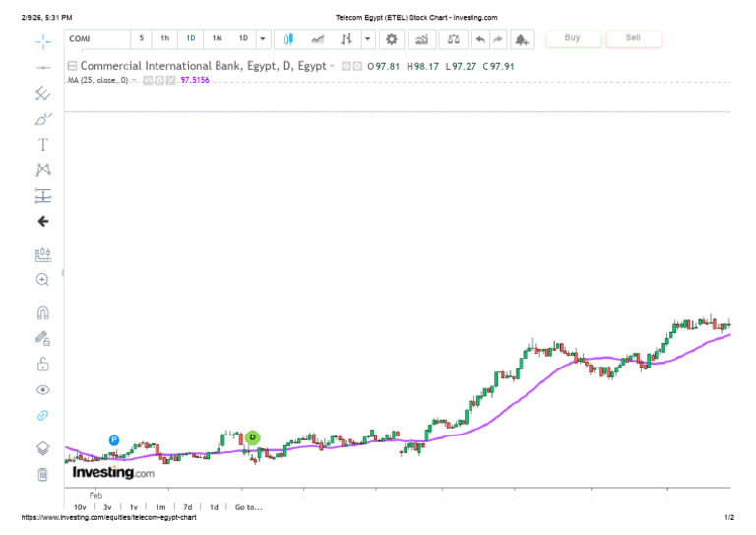Screen dimensions: 756x535
Task: Set range to 10y
Action: tap(80, 507)
